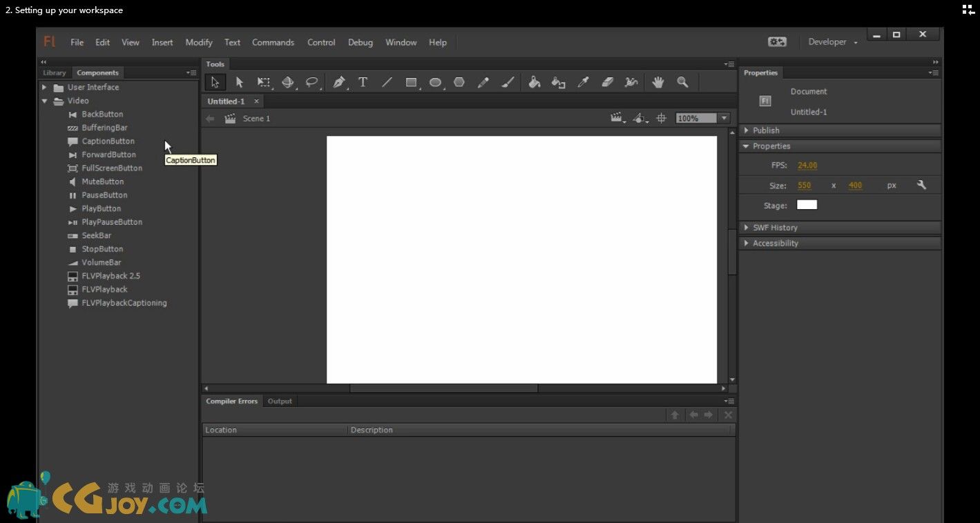Open the Developer workspace switcher
Viewport: 980px width, 523px height.
click(x=833, y=42)
